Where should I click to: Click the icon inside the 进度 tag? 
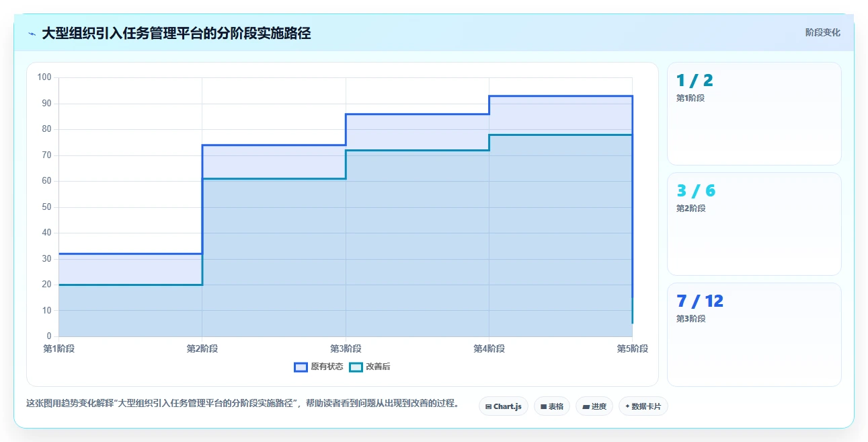click(586, 406)
